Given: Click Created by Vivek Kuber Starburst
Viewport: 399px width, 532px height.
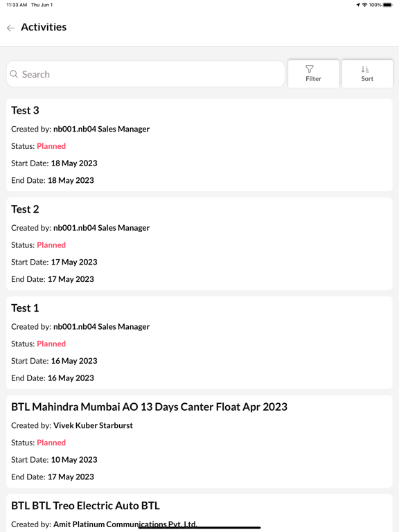Looking at the screenshot, I should click(x=72, y=425).
